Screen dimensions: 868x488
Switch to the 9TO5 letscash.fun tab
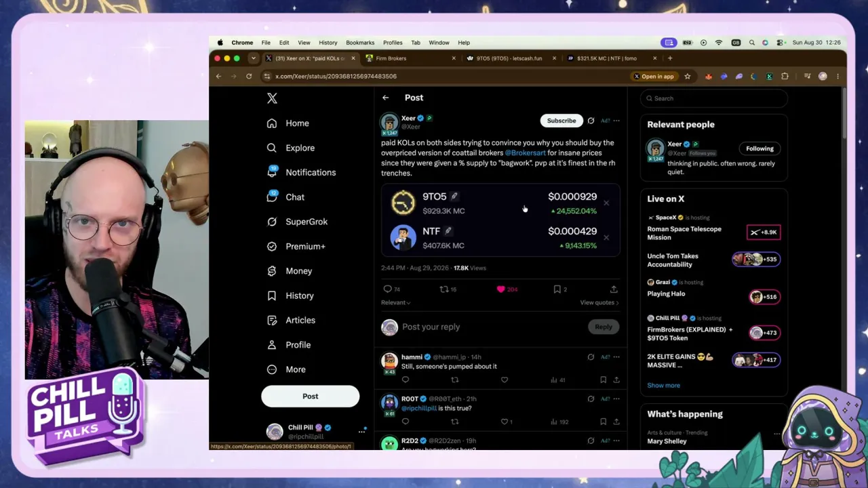pyautogui.click(x=511, y=58)
